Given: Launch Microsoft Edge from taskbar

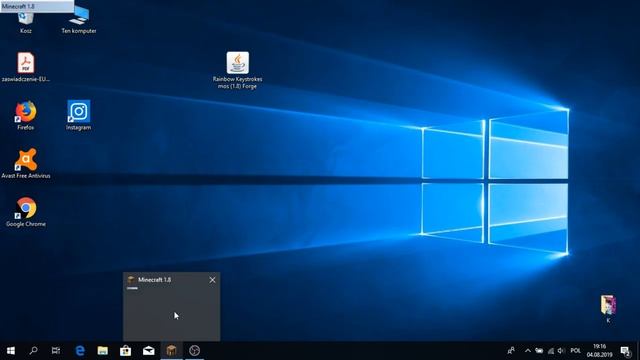Looking at the screenshot, I should tap(80, 351).
